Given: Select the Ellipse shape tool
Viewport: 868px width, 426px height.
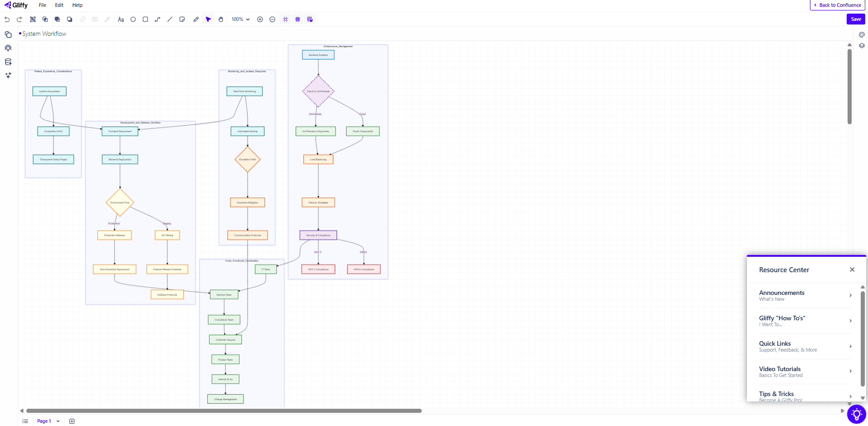Looking at the screenshot, I should (133, 20).
